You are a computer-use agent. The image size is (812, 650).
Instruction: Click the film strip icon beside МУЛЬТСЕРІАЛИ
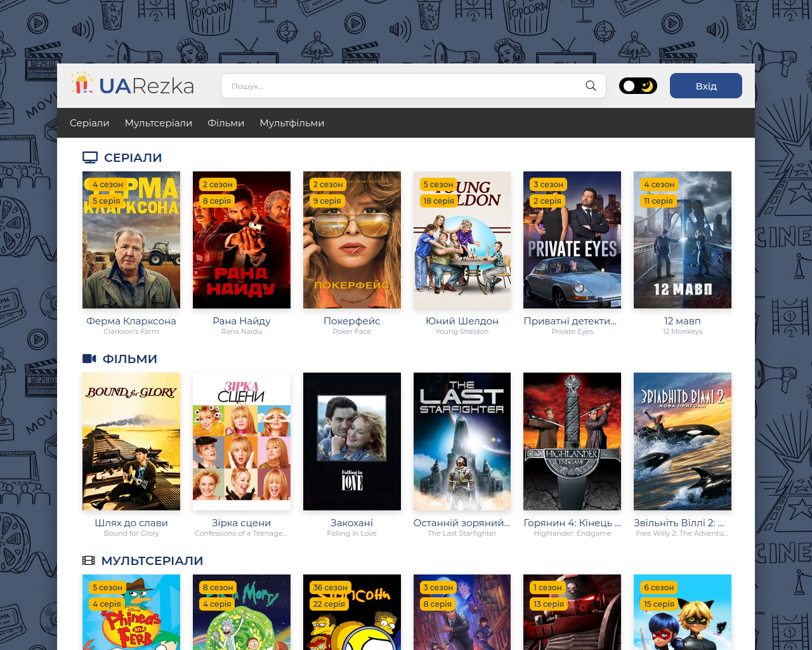89,560
